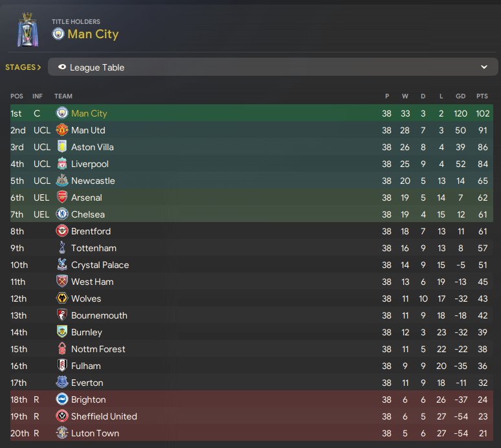The width and height of the screenshot is (501, 448).
Task: Click the dropdown chevron arrow
Action: pyautogui.click(x=484, y=67)
